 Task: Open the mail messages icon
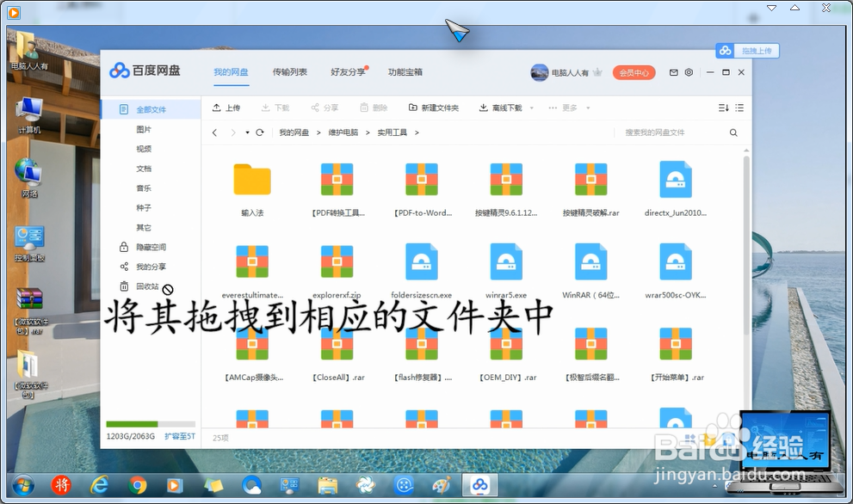pos(673,72)
